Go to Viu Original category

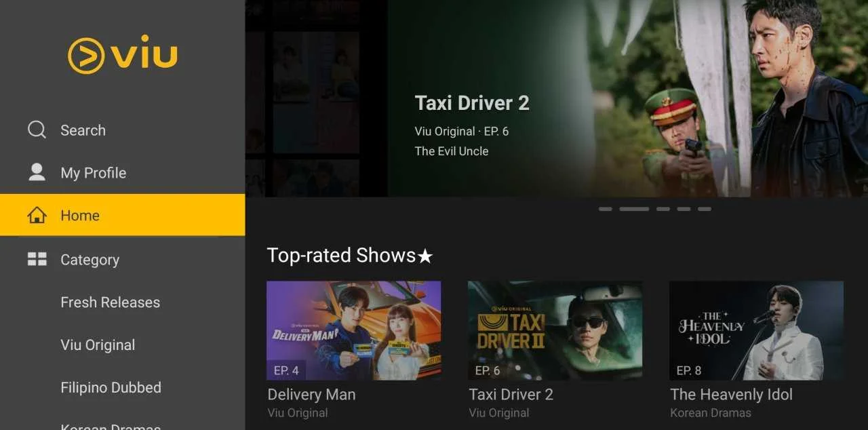pos(98,345)
